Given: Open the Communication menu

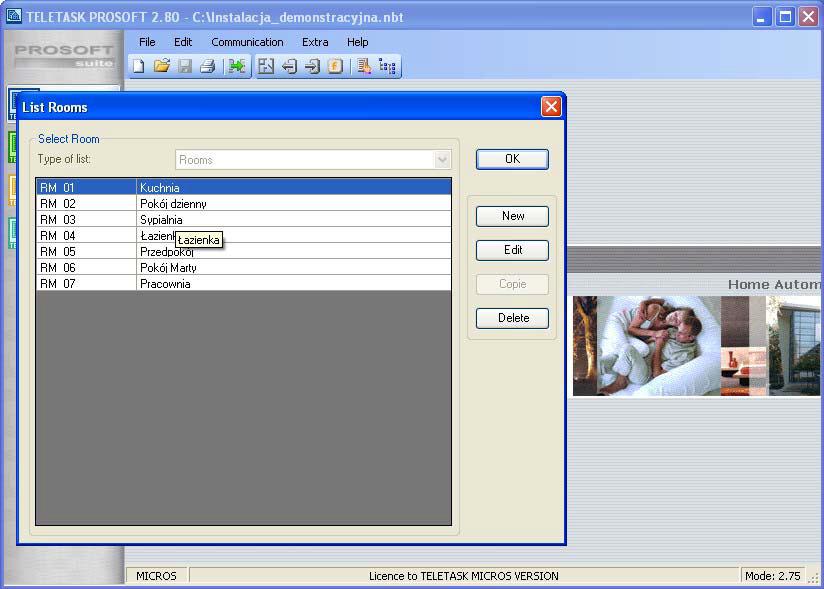Looking at the screenshot, I should tap(247, 42).
